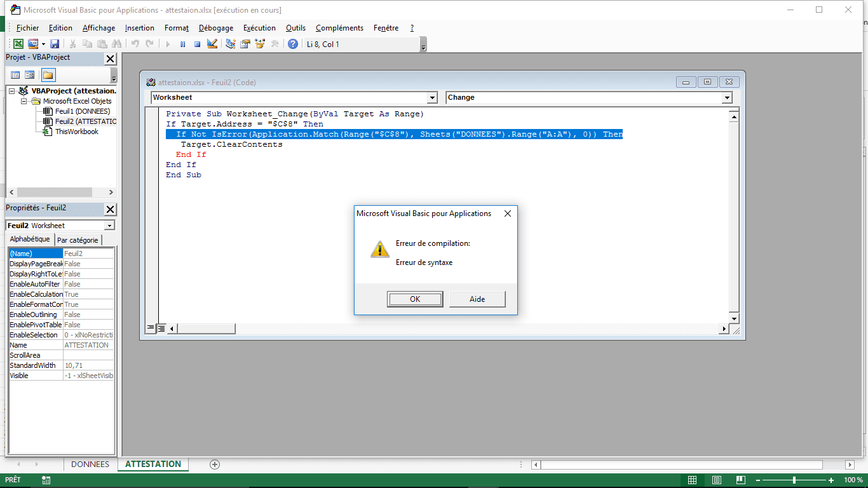This screenshot has height=488, width=868.
Task: Open the Object Browser toolbar icon
Action: coord(260,44)
